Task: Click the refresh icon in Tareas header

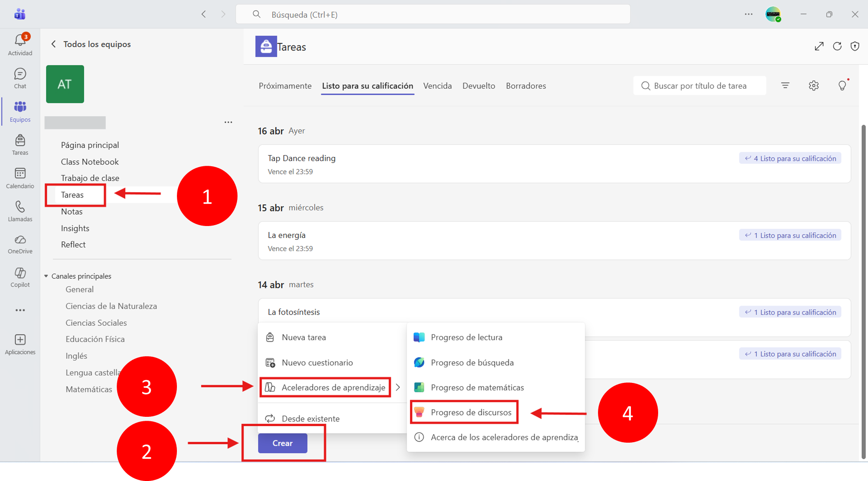Action: (x=837, y=46)
